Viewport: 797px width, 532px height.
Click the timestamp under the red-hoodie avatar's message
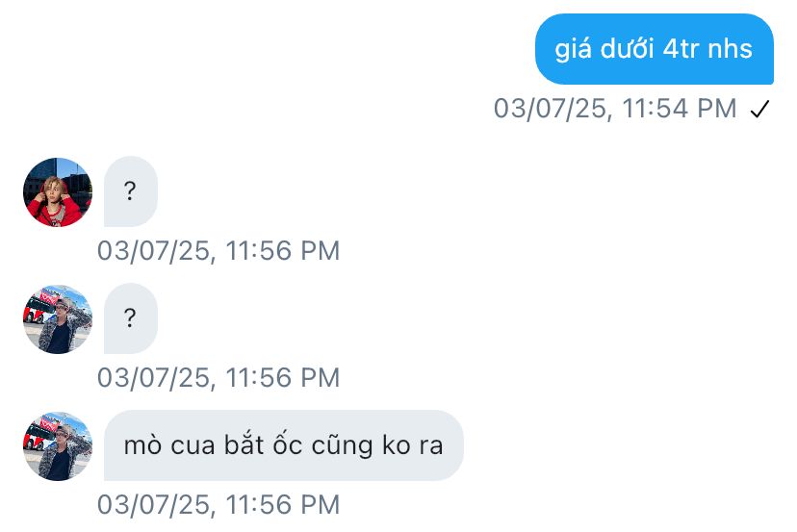(219, 251)
